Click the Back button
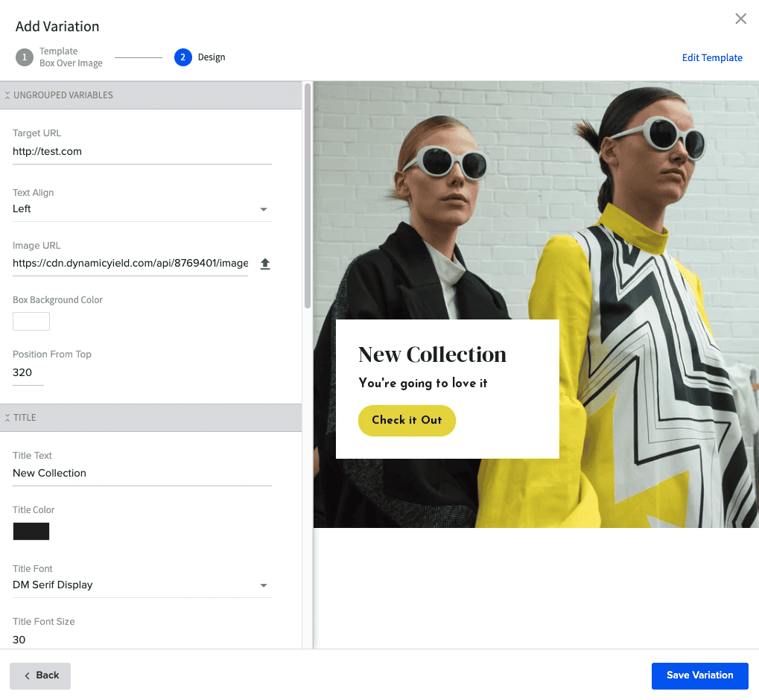 [40, 675]
